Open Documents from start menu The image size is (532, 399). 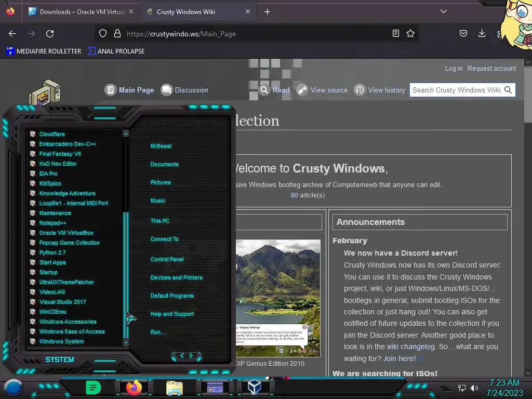pyautogui.click(x=164, y=164)
